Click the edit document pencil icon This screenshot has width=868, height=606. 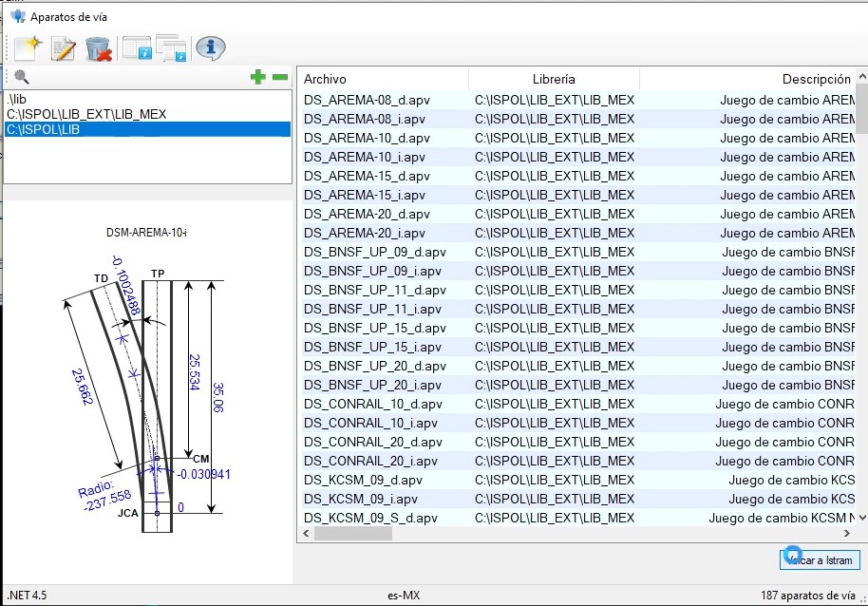[63, 48]
